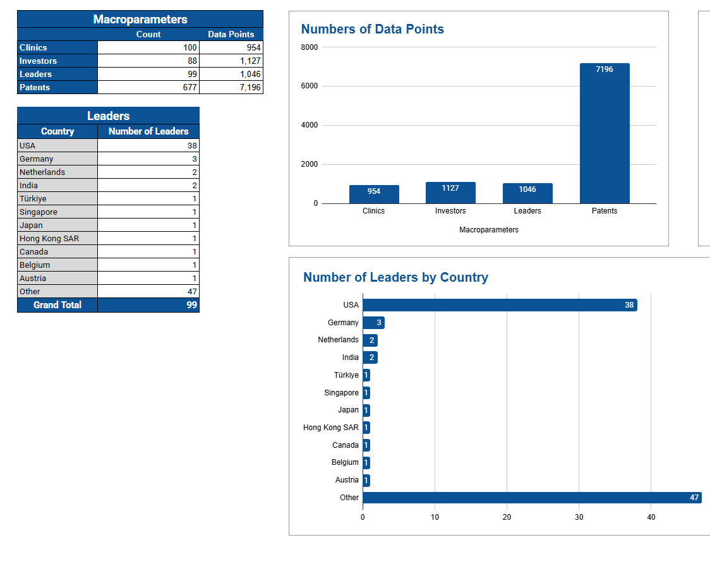Select the Clinics row label in the Macroparameters table
This screenshot has width=710, height=588.
(x=57, y=47)
